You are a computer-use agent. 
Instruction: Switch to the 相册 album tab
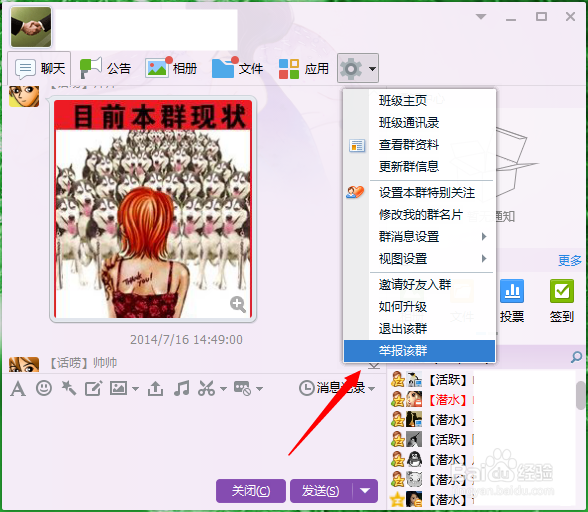pyautogui.click(x=171, y=69)
